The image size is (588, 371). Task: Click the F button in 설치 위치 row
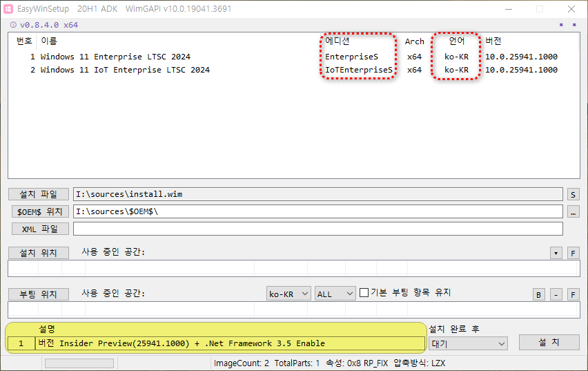click(573, 253)
